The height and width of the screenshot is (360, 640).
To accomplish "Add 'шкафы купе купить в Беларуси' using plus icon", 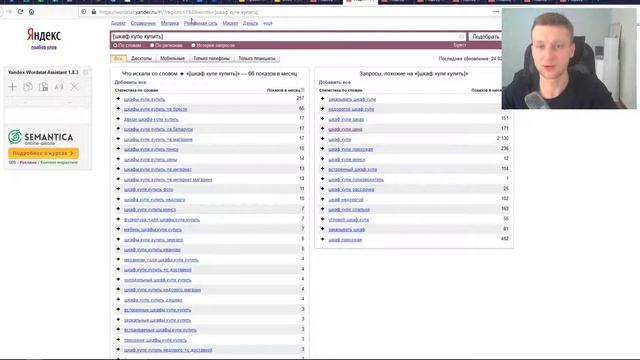I will tap(118, 129).
